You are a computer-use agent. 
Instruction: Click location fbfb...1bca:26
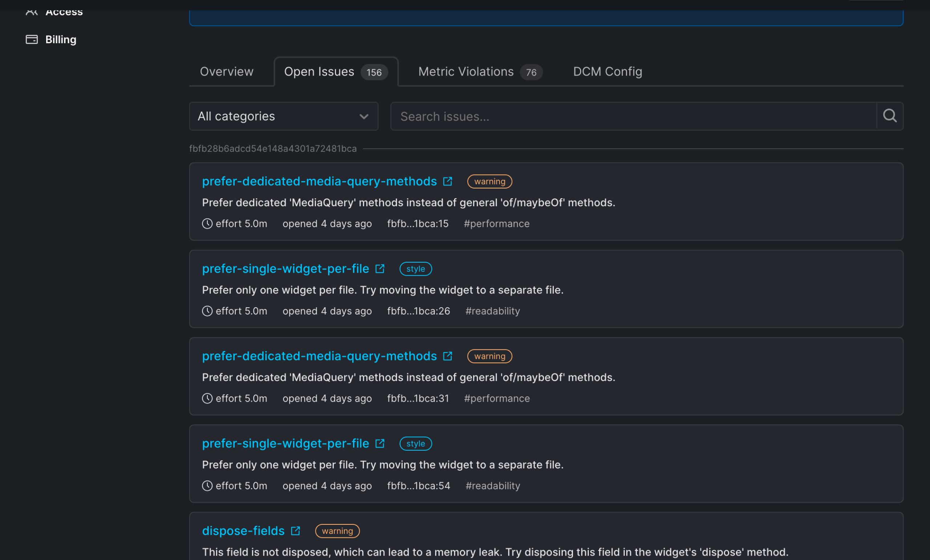coord(418,311)
